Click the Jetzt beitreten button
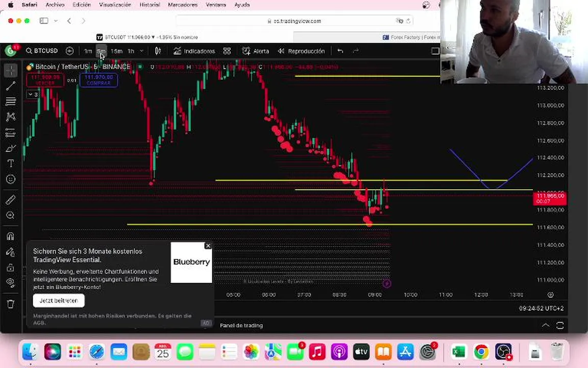The width and height of the screenshot is (588, 368). coord(59,301)
